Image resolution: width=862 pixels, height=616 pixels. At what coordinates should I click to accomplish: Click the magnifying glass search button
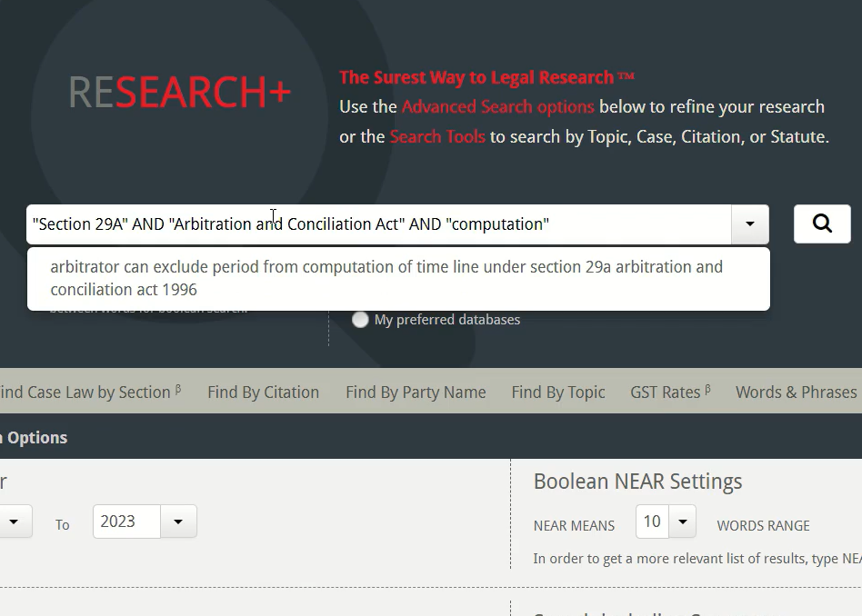click(x=822, y=224)
